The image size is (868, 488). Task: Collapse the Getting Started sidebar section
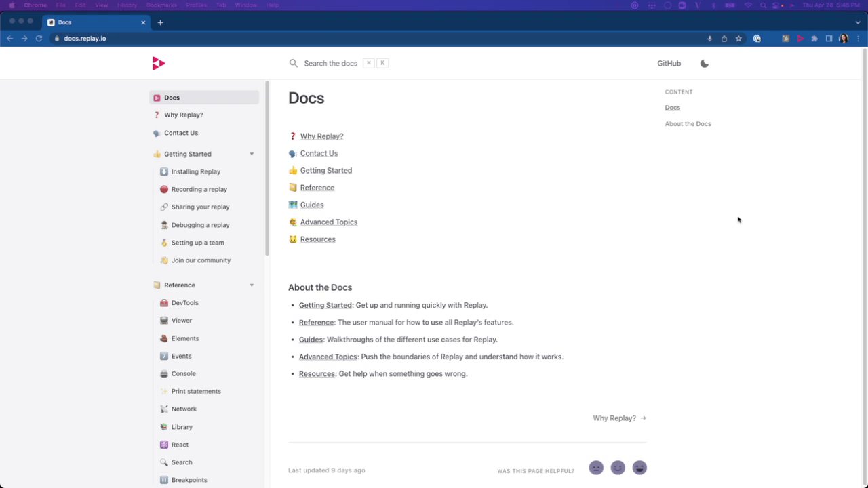click(252, 154)
